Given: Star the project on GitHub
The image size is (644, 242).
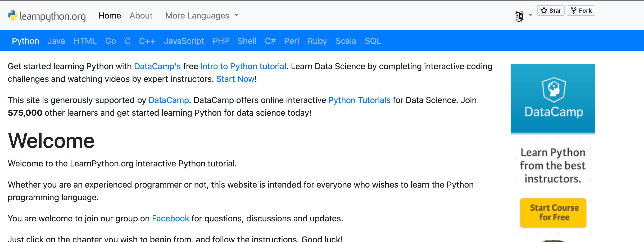Looking at the screenshot, I should (x=551, y=11).
